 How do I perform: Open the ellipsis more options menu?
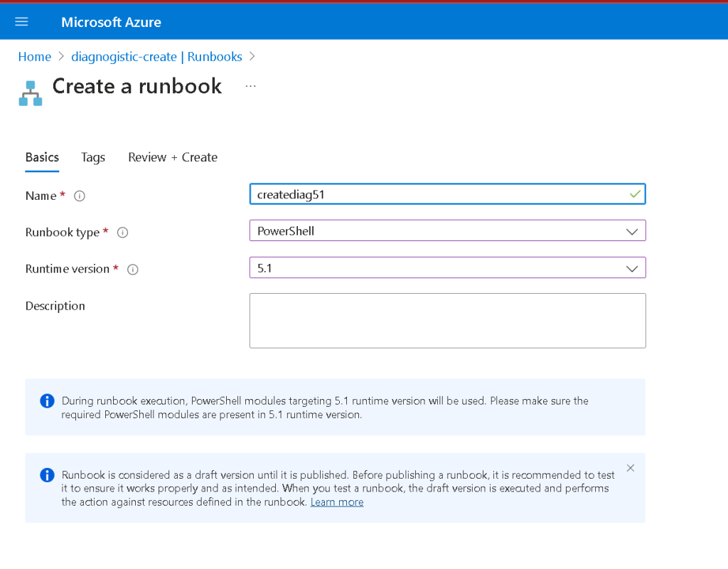click(x=251, y=86)
